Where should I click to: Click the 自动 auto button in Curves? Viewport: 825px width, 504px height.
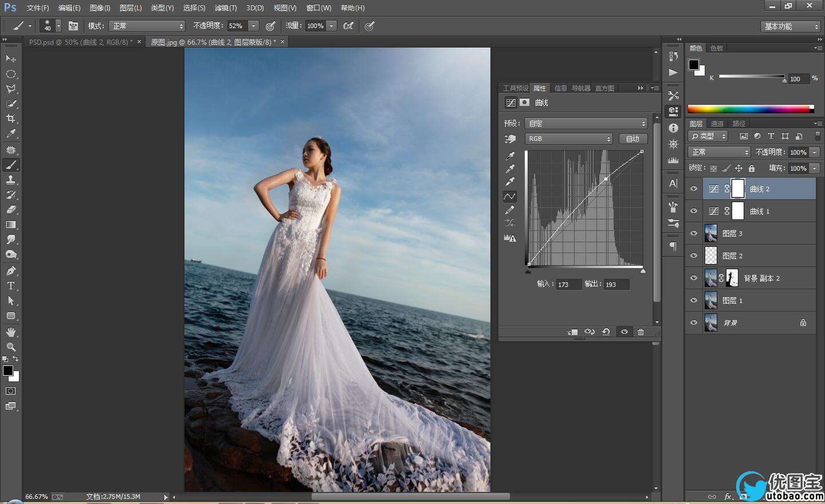tap(632, 139)
